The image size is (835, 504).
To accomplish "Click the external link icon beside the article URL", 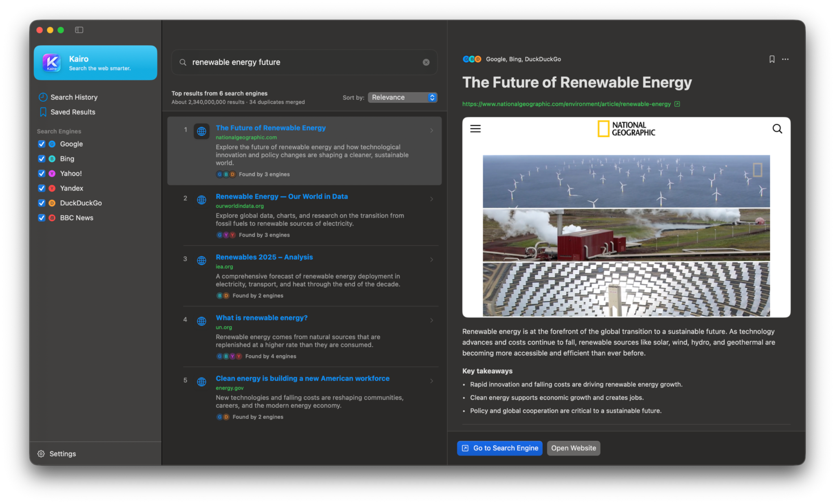I will click(x=677, y=104).
